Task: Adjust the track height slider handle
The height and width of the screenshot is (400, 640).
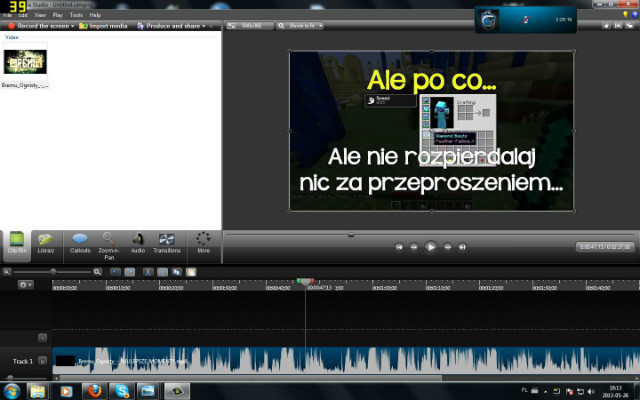Action: 10,378
